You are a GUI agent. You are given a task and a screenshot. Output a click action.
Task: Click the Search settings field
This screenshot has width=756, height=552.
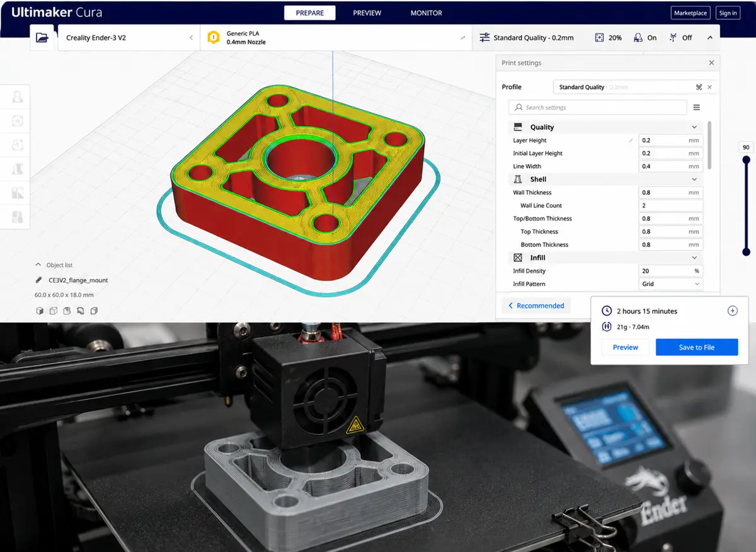point(597,107)
